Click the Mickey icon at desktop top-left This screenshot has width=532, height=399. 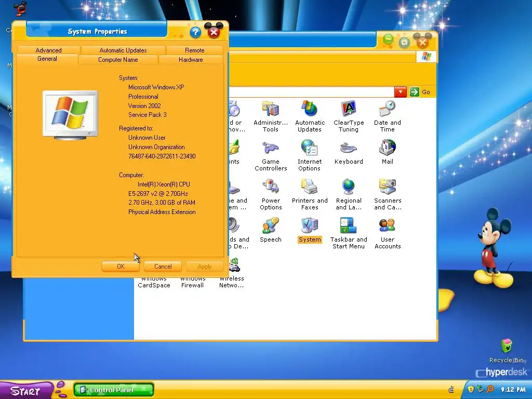(x=20, y=8)
